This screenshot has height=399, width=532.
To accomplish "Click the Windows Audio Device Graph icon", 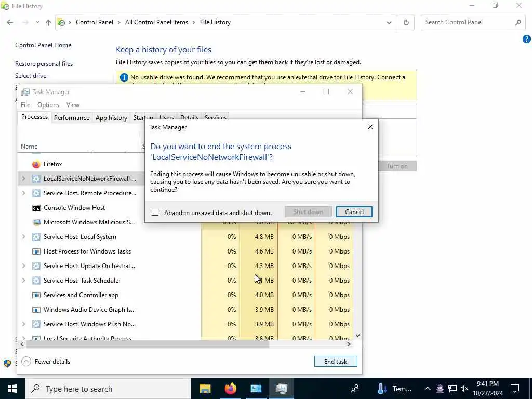I will click(x=36, y=310).
